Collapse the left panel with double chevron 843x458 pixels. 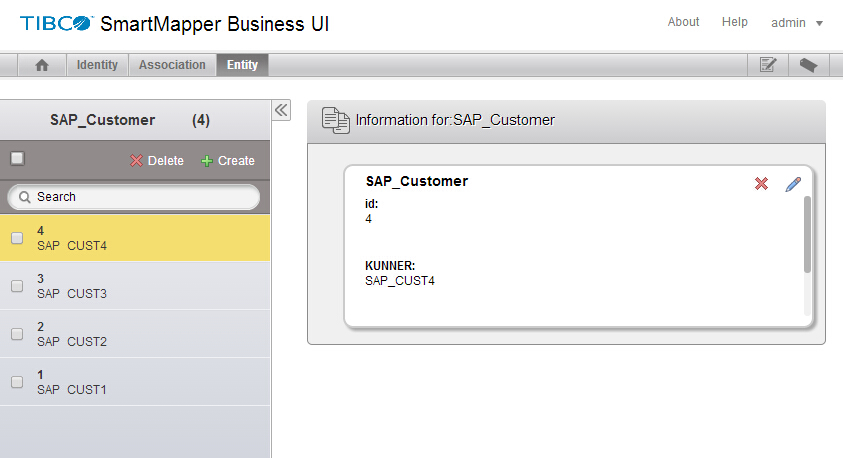281,110
